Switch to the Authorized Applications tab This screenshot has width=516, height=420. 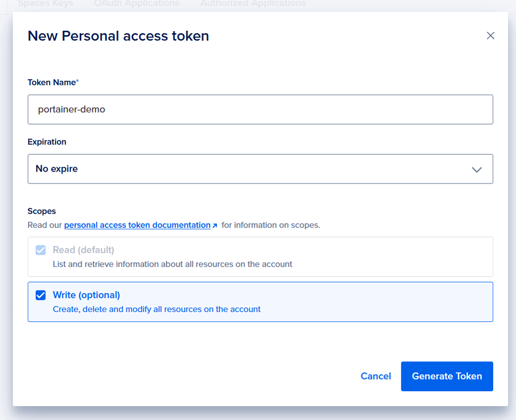pyautogui.click(x=253, y=3)
